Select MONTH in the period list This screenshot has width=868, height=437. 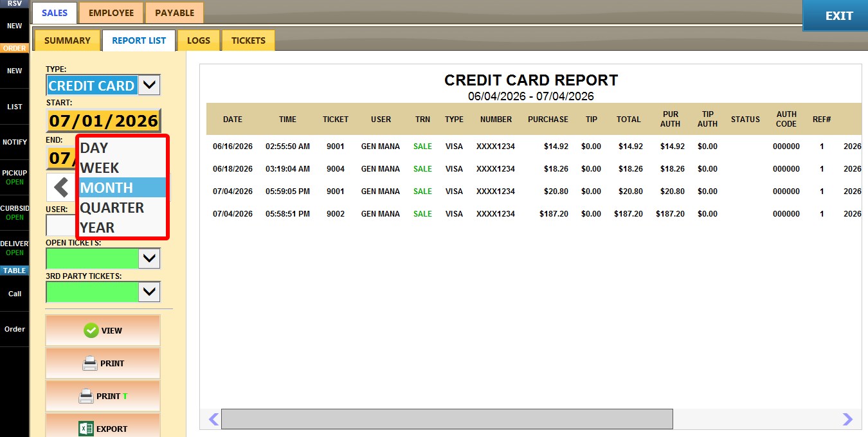pos(122,188)
